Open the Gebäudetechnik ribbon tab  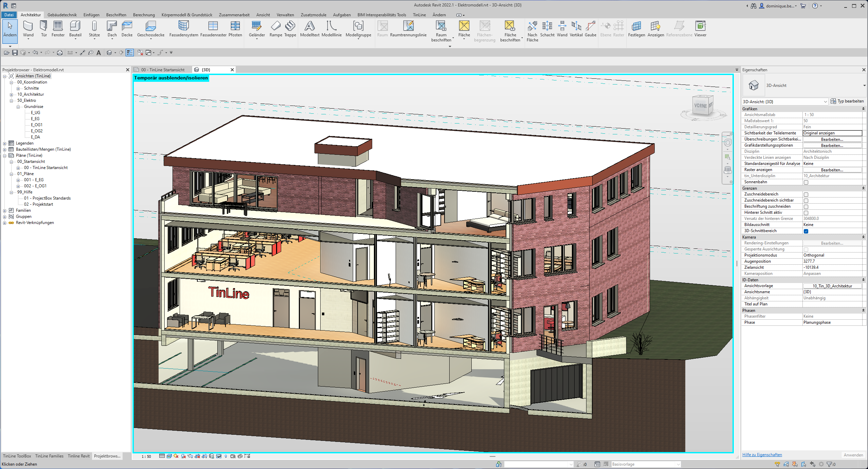click(x=62, y=15)
